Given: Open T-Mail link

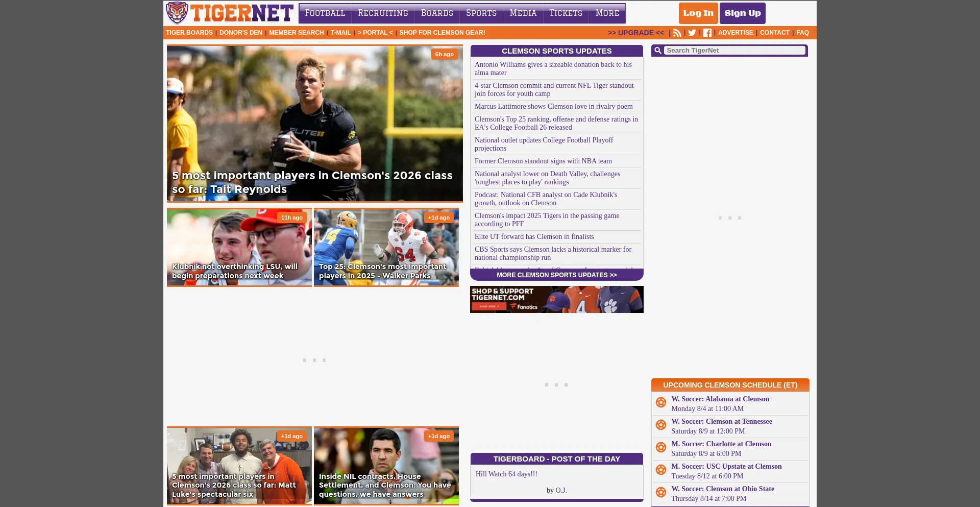Looking at the screenshot, I should pyautogui.click(x=340, y=33).
